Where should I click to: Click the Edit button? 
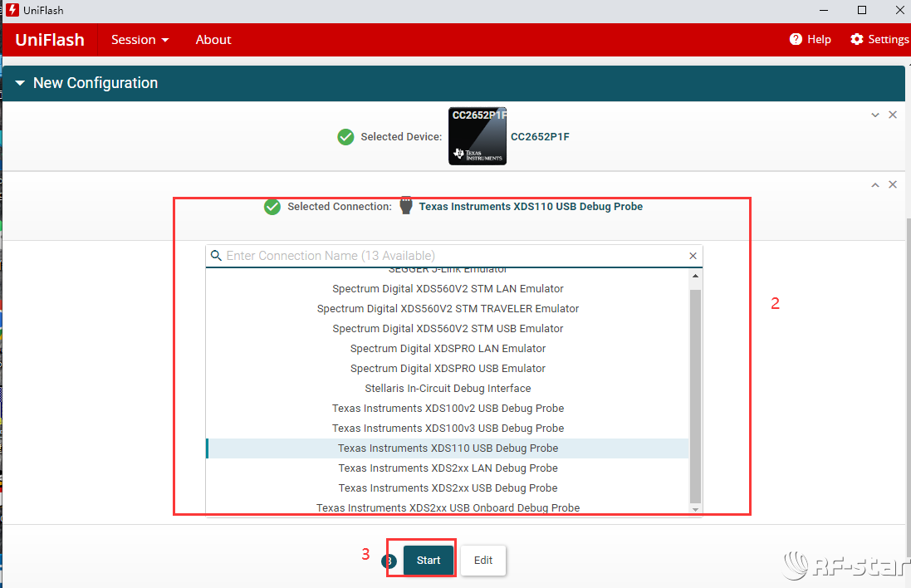(483, 561)
